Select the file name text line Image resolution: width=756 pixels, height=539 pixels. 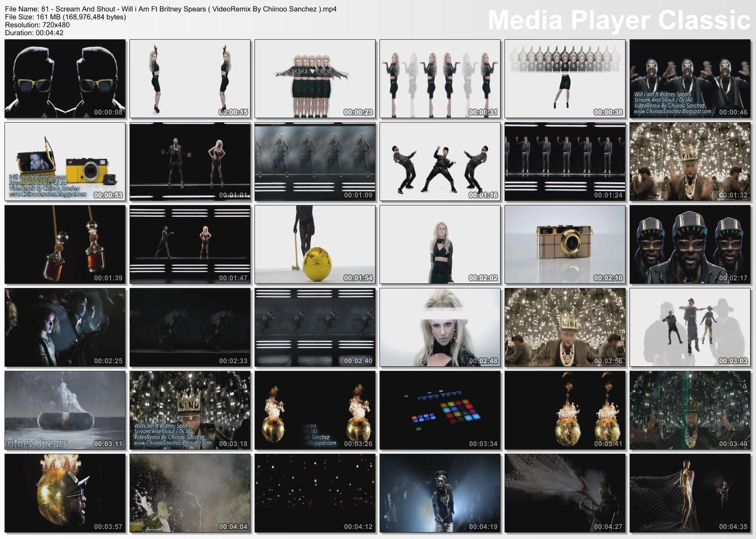click(x=169, y=9)
